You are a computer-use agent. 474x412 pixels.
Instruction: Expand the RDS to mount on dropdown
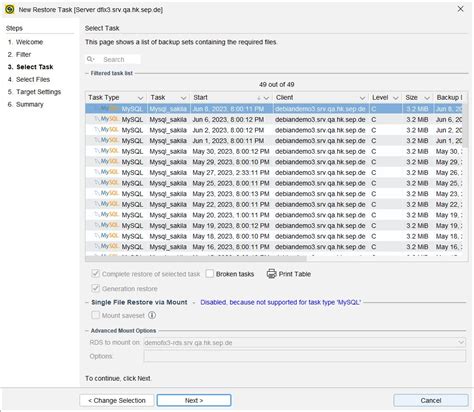[x=461, y=342]
